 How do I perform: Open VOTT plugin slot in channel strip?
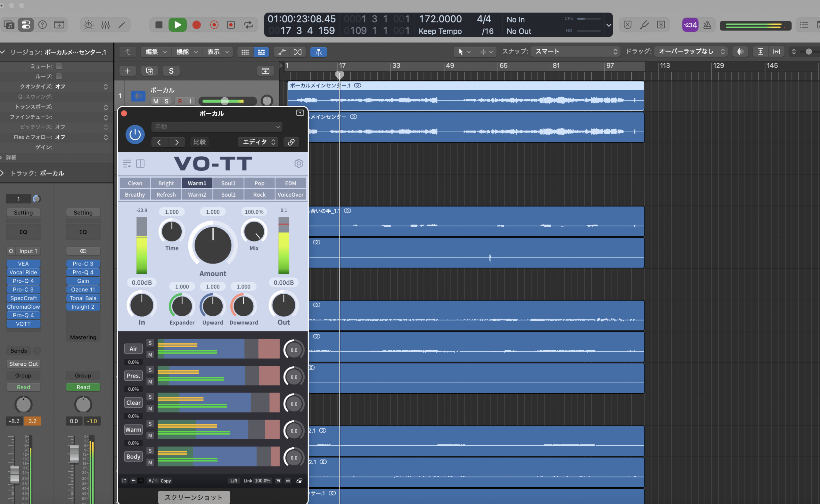(x=23, y=324)
